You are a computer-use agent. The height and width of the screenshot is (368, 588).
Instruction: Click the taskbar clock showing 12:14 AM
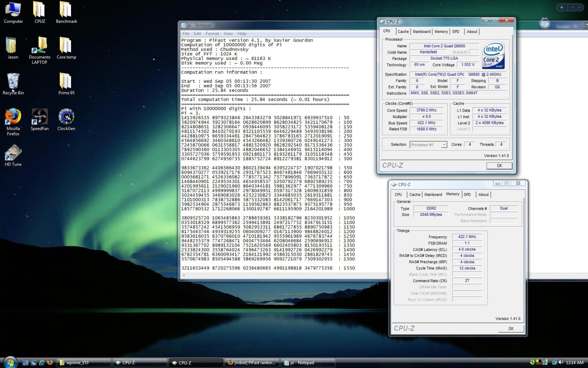tap(574, 363)
